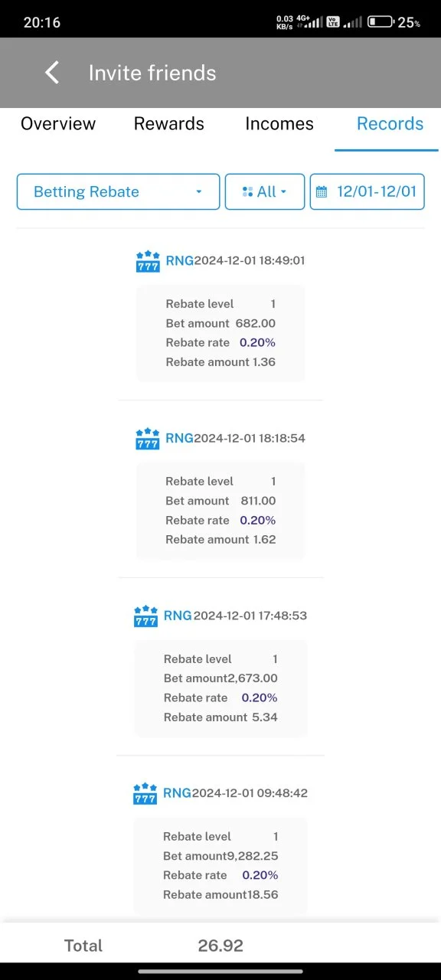441x980 pixels.
Task: Tap the record card with bet amount 2,673.00
Action: pos(220,688)
